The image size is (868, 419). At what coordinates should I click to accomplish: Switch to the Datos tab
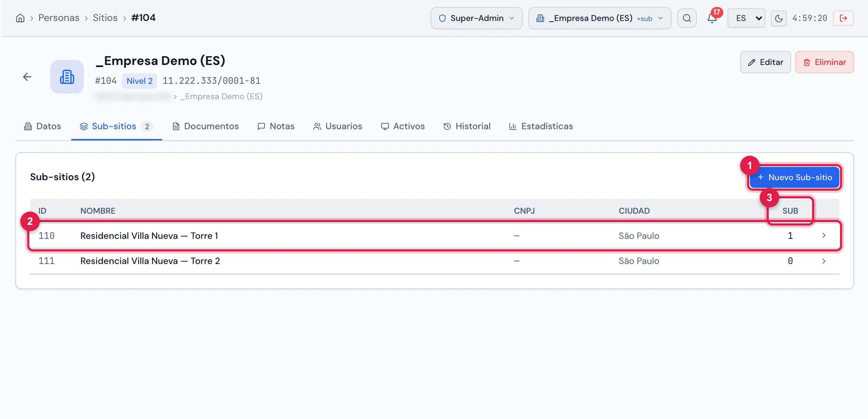point(43,126)
